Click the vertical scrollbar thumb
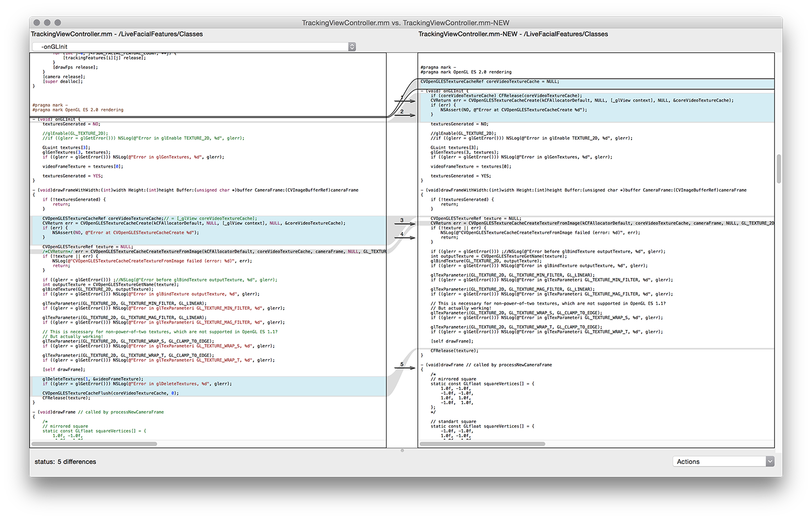Image resolution: width=812 pixels, height=519 pixels. [x=778, y=169]
